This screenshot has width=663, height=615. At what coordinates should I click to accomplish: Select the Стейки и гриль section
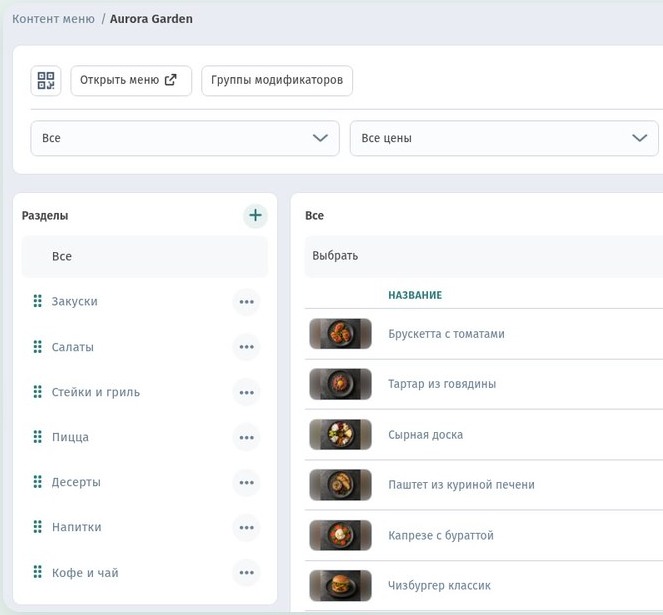click(96, 393)
